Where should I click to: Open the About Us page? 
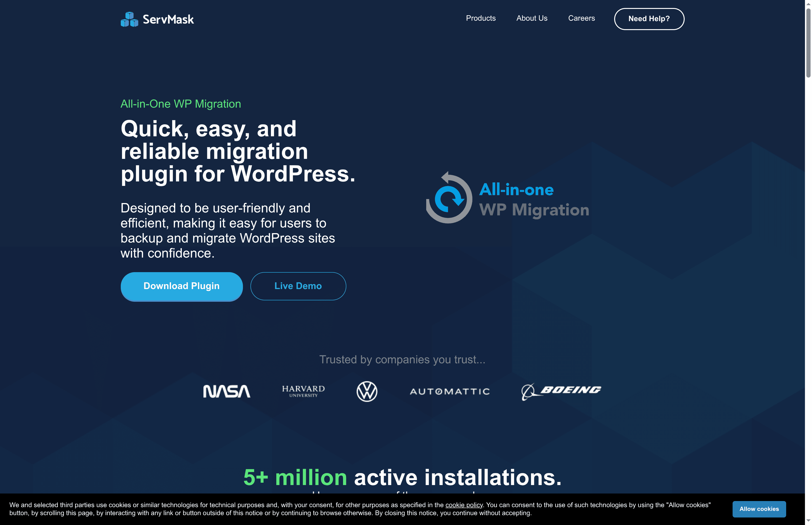point(531,18)
